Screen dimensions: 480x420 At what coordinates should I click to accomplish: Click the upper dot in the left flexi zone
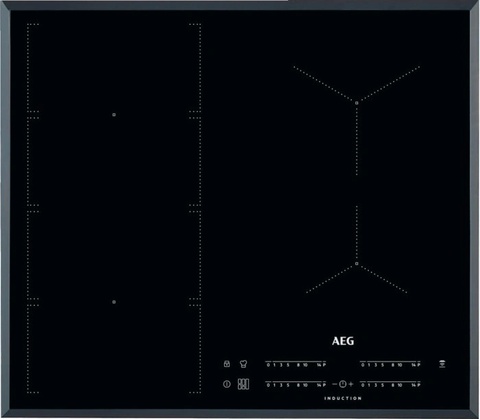pos(114,115)
